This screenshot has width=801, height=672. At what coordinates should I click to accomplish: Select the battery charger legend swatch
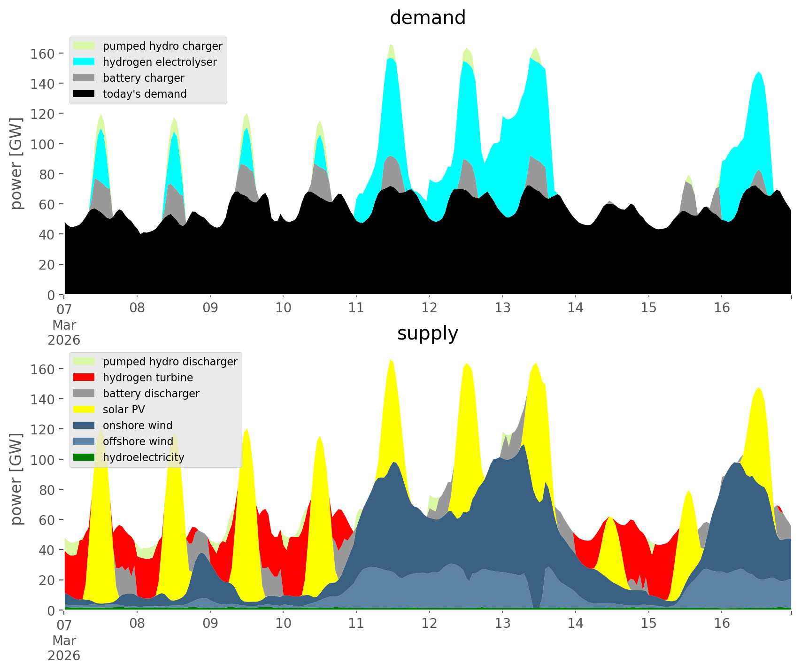84,78
